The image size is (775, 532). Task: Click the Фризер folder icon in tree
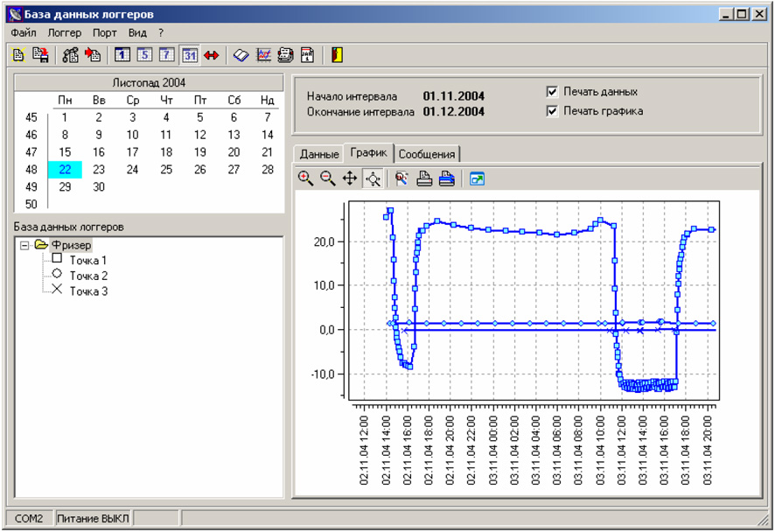coord(41,245)
